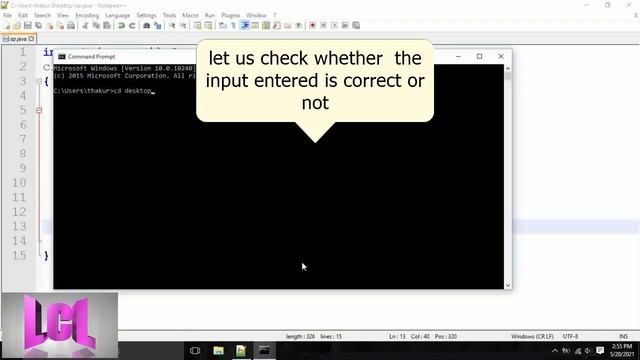Screen dimensions: 640x360
Task: Click the Windows (CR LF) status bar field
Action: tap(532, 337)
